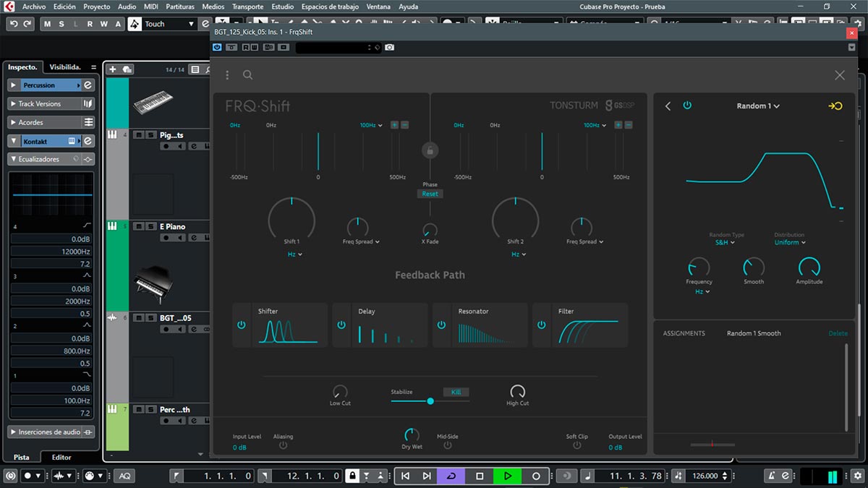Click the Kill button next to Stabilize
Viewport: 868px width, 488px height.
click(x=456, y=392)
